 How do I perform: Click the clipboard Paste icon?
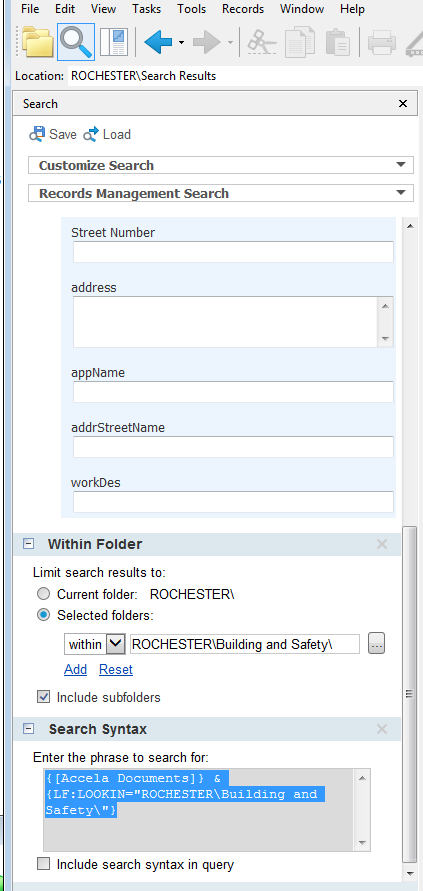[337, 41]
